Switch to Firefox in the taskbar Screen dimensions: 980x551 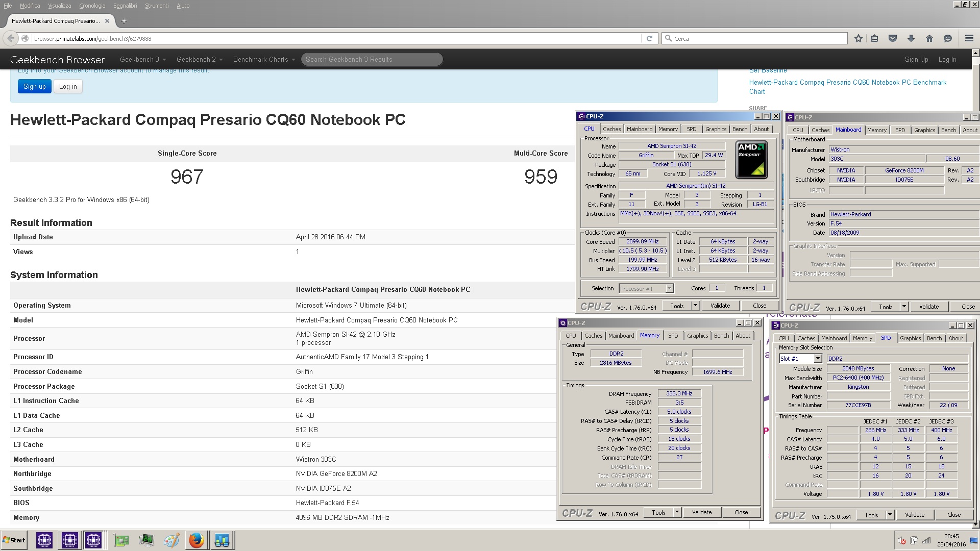pos(196,540)
